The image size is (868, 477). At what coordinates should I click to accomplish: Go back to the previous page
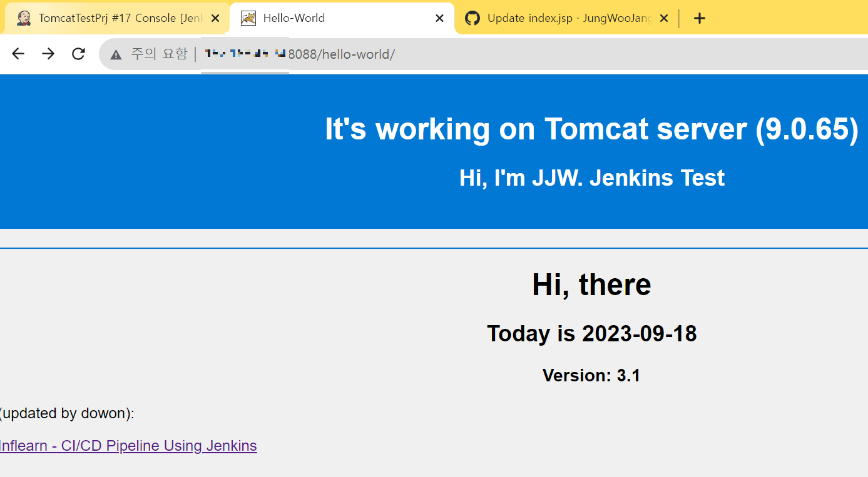click(x=18, y=54)
